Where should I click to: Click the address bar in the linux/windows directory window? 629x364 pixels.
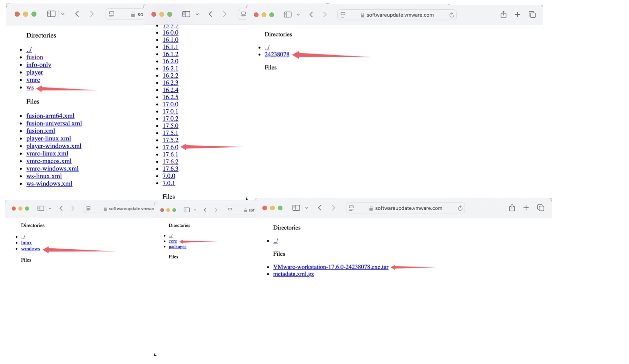click(x=119, y=209)
